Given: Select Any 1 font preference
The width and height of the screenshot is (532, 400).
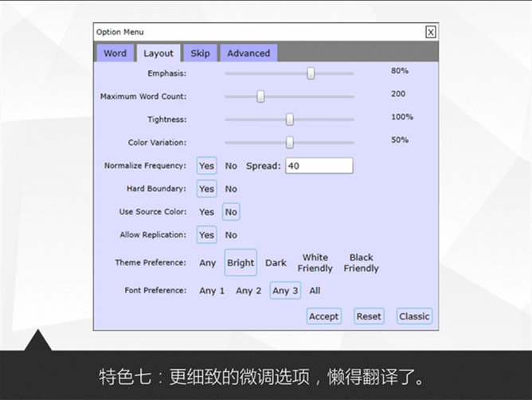Looking at the screenshot, I should tap(212, 291).
